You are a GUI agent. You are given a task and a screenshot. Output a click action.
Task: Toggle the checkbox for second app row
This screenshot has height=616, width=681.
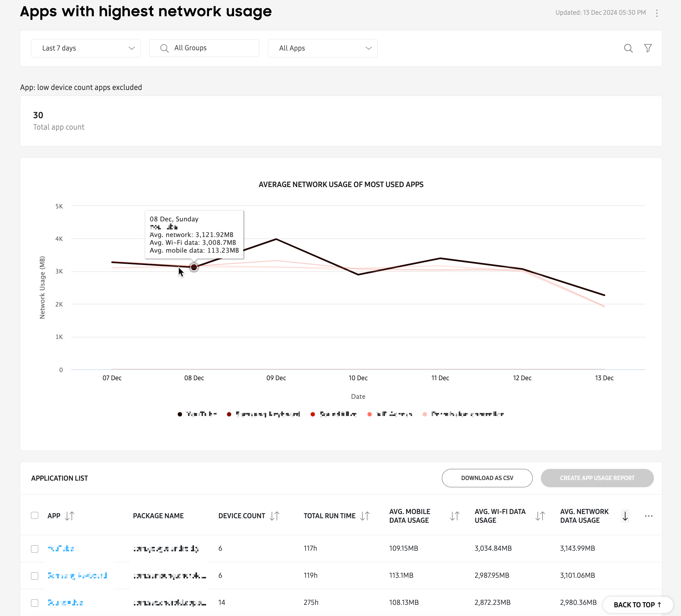tap(34, 575)
